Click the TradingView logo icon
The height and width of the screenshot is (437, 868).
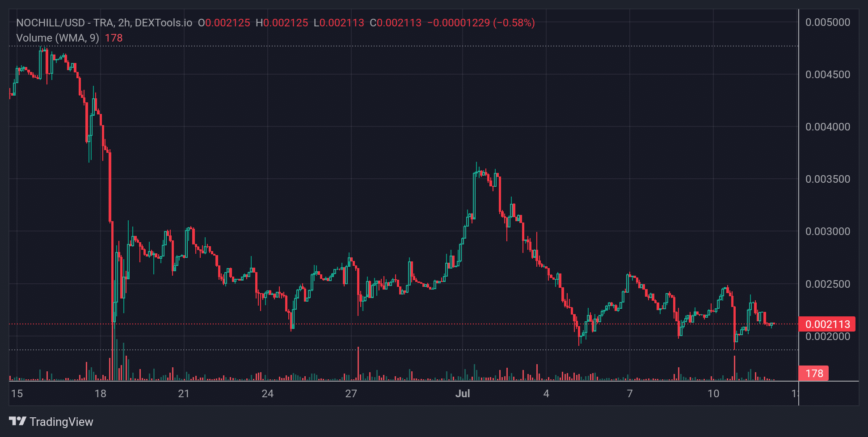coord(17,421)
